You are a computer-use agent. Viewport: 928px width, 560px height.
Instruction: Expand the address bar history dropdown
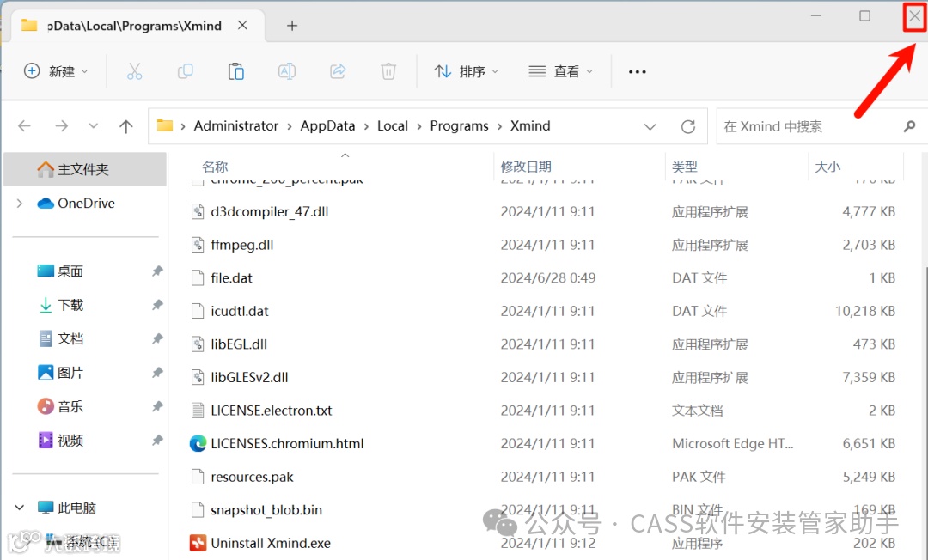coord(650,126)
